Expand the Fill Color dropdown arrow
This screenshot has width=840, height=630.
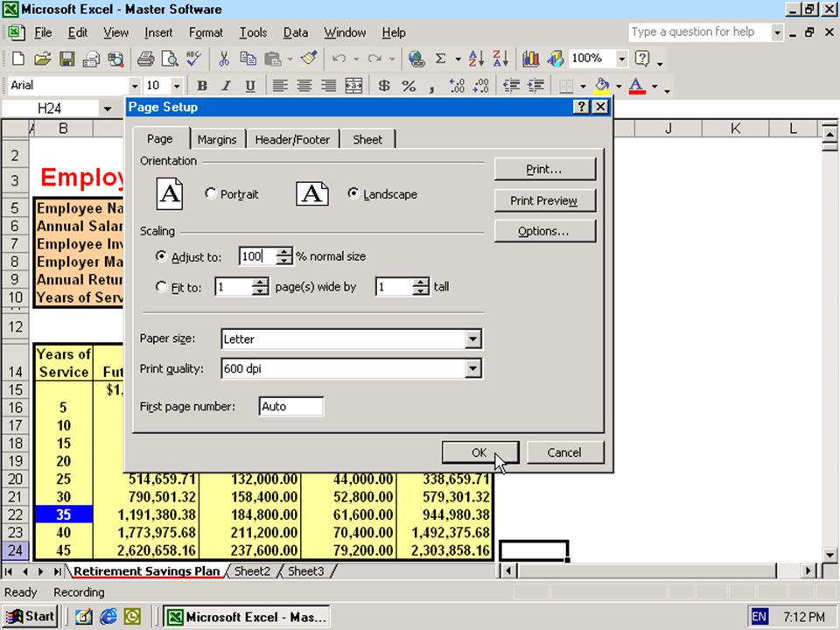[x=619, y=86]
